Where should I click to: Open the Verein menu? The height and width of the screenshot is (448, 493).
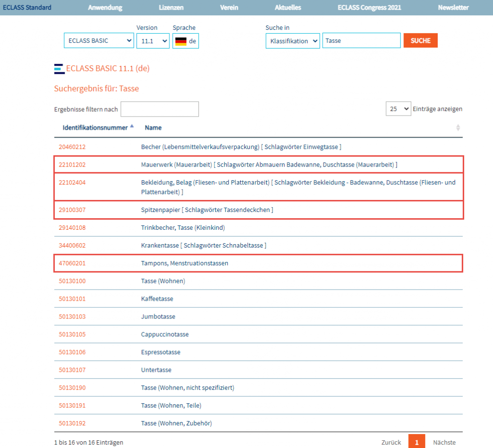pos(229,8)
